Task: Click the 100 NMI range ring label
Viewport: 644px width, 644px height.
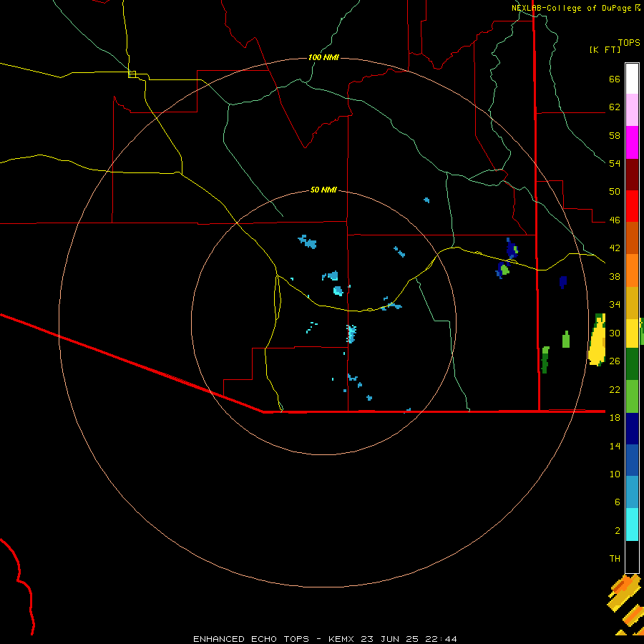Action: pos(323,57)
